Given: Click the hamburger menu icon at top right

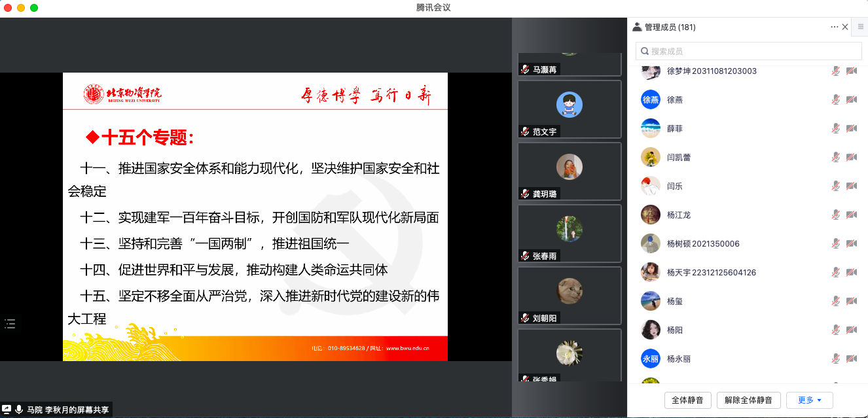Looking at the screenshot, I should click(x=861, y=27).
